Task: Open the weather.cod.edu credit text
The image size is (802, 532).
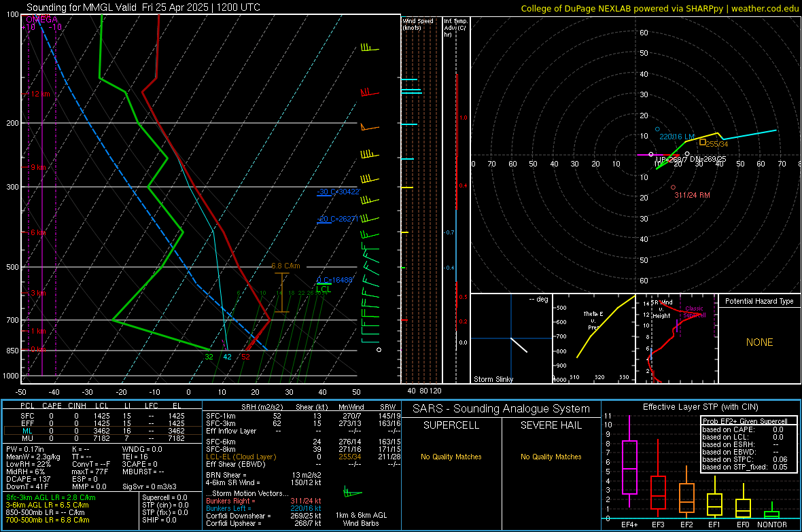Action: [659, 8]
